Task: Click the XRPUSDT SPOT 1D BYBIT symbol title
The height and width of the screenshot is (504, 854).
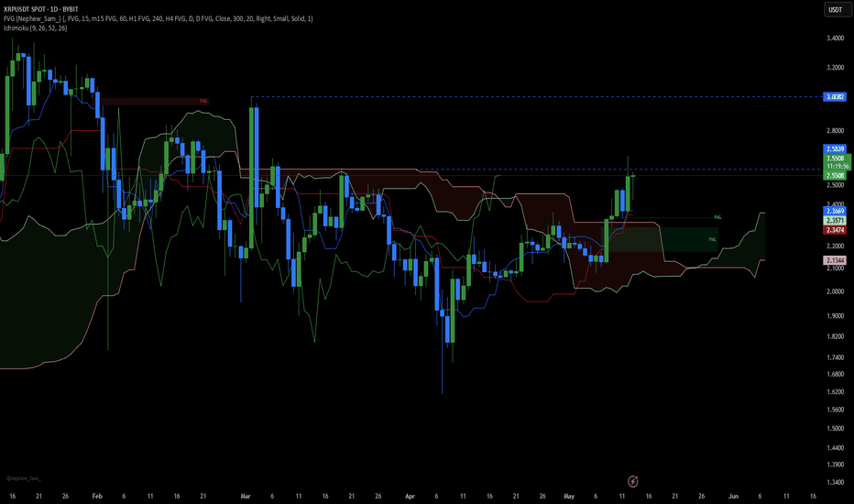Action: [x=41, y=9]
